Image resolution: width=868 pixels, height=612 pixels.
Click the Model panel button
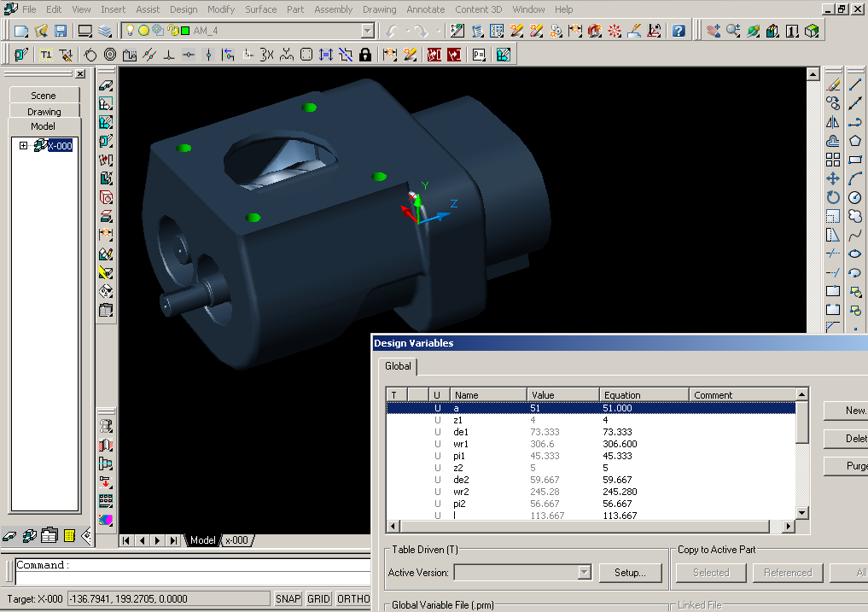[x=44, y=126]
